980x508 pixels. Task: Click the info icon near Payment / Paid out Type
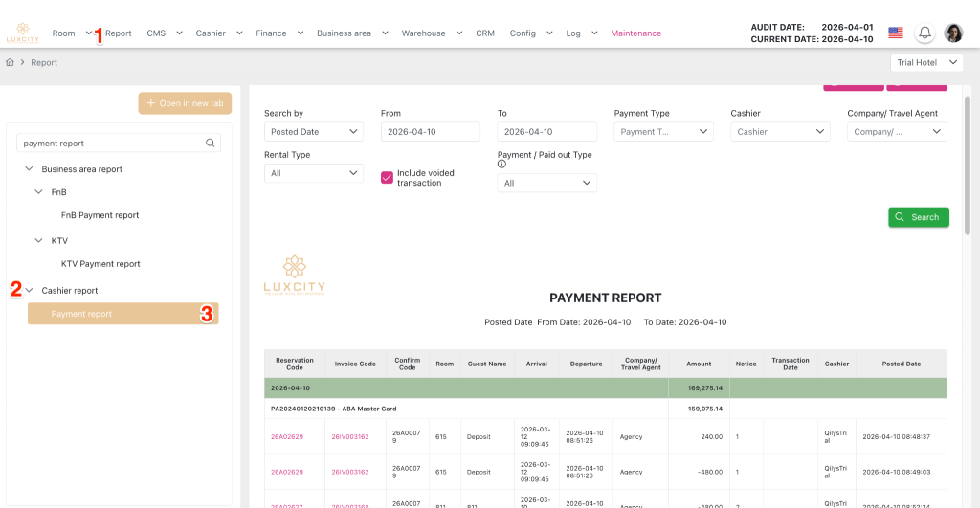(x=501, y=165)
